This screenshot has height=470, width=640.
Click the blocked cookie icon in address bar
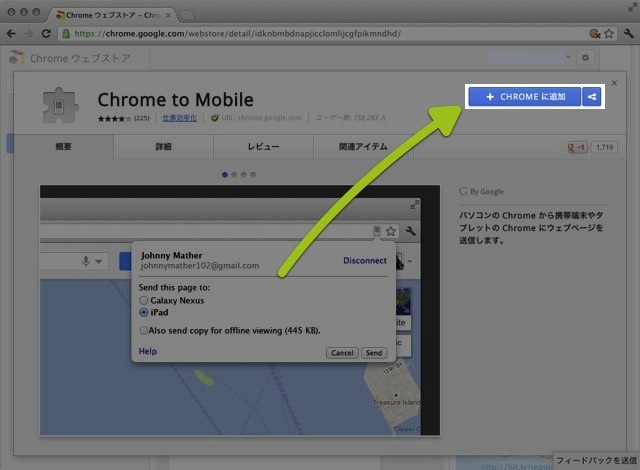click(595, 33)
